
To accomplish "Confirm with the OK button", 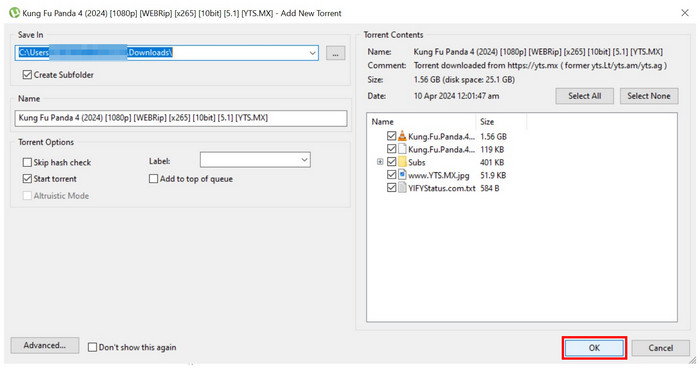I will (594, 348).
